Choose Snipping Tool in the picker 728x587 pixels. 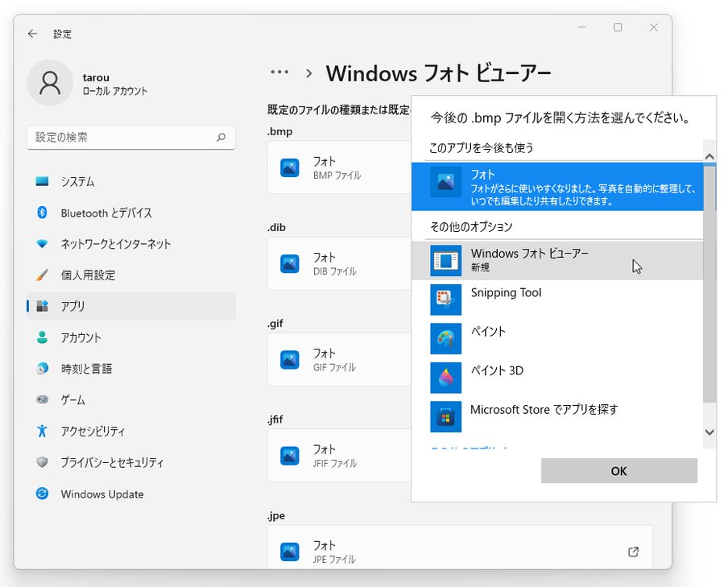coord(557,300)
